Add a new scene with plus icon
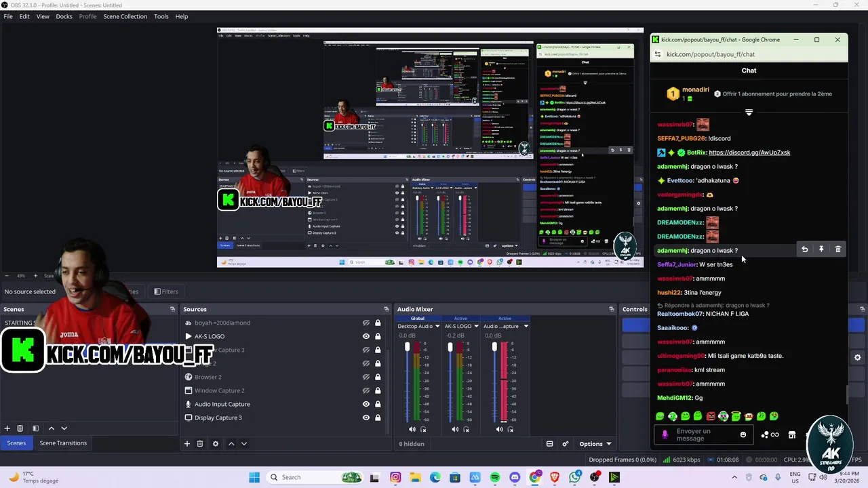Viewport: 868px width, 488px height. (7, 428)
